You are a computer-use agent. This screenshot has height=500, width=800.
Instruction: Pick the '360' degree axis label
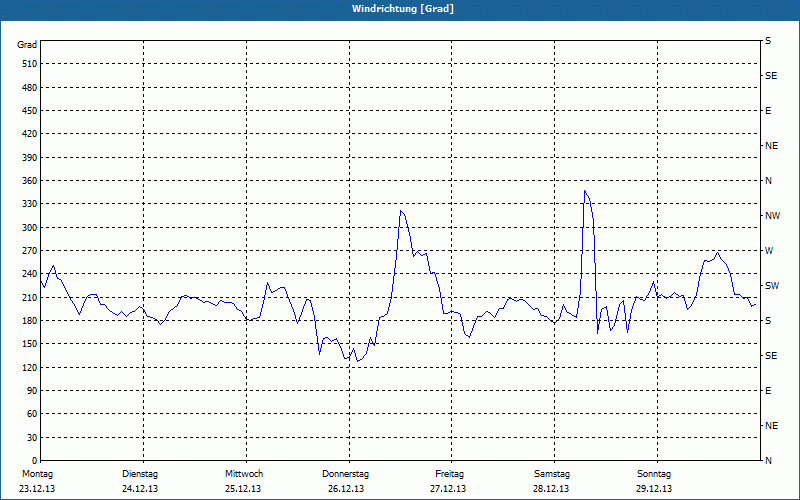click(30, 181)
